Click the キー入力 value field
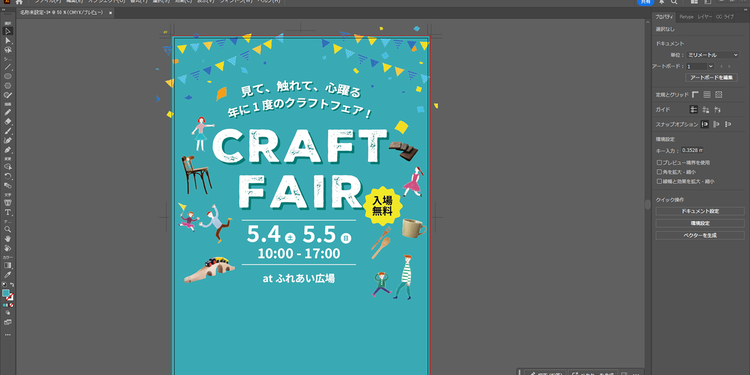This screenshot has width=750, height=375. (x=693, y=150)
